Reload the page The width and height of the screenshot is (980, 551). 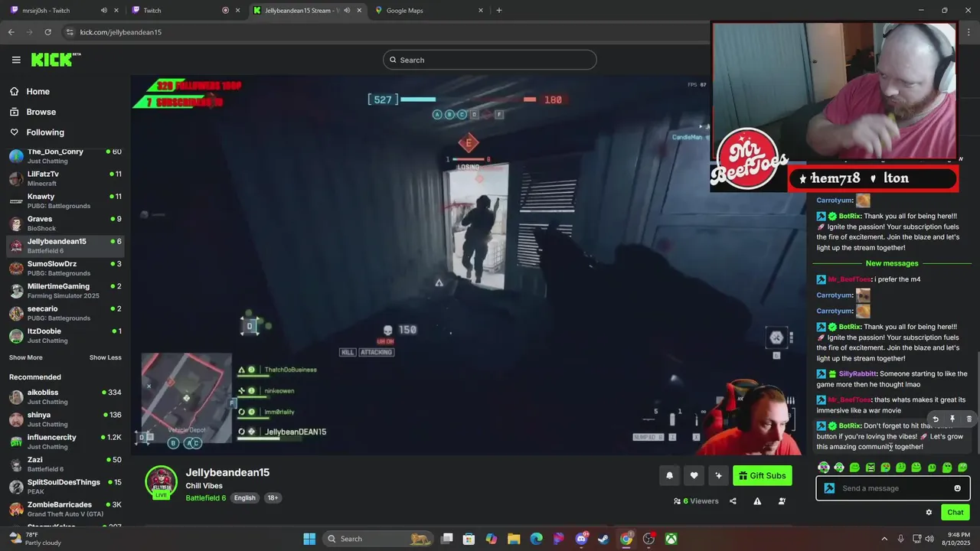pos(47,32)
